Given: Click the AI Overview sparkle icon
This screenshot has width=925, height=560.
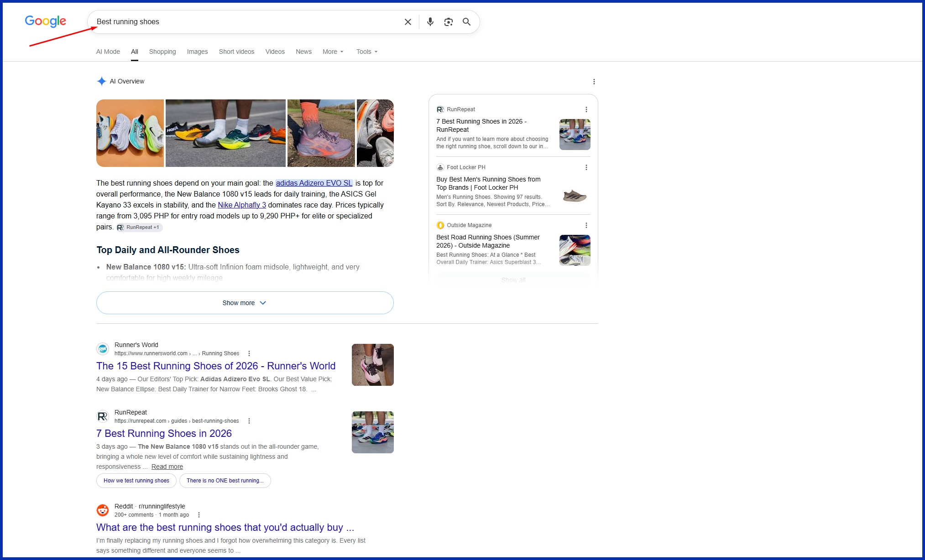Looking at the screenshot, I should (101, 81).
